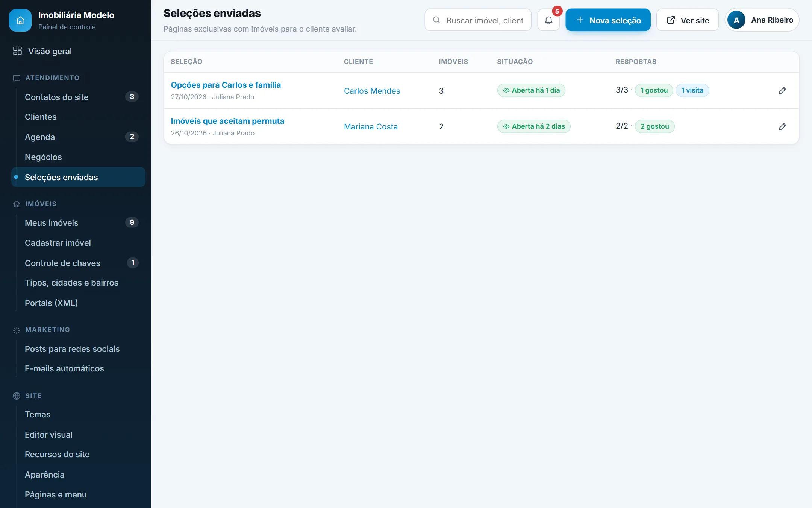812x508 pixels.
Task: Click the plus icon on Nova seleção
Action: pyautogui.click(x=580, y=20)
